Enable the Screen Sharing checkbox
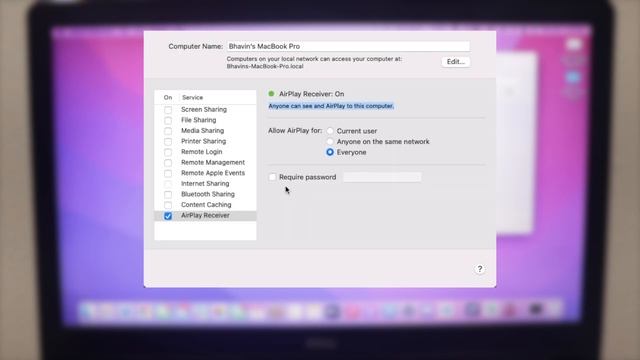 coord(168,110)
